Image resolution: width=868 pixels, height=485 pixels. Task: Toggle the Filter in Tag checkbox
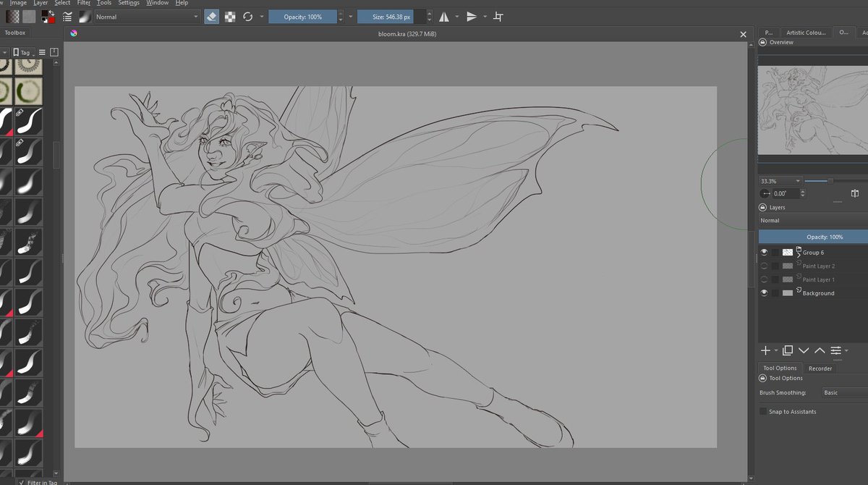click(x=22, y=481)
